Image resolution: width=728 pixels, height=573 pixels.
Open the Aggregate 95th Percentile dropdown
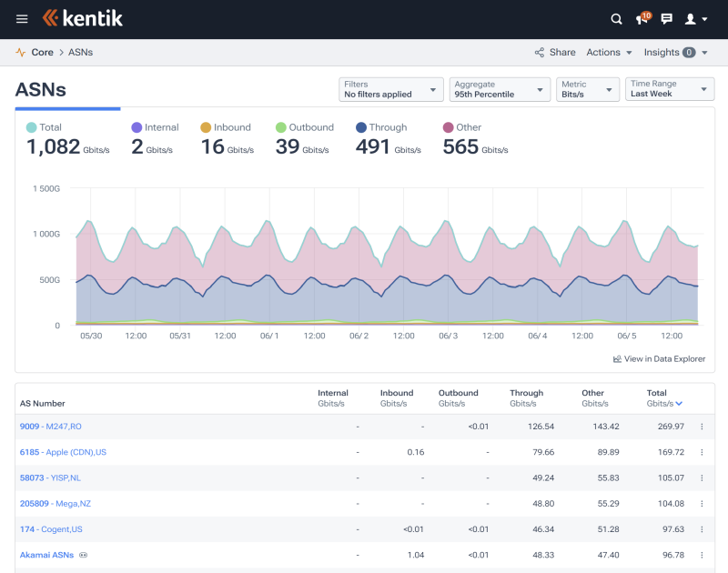500,89
